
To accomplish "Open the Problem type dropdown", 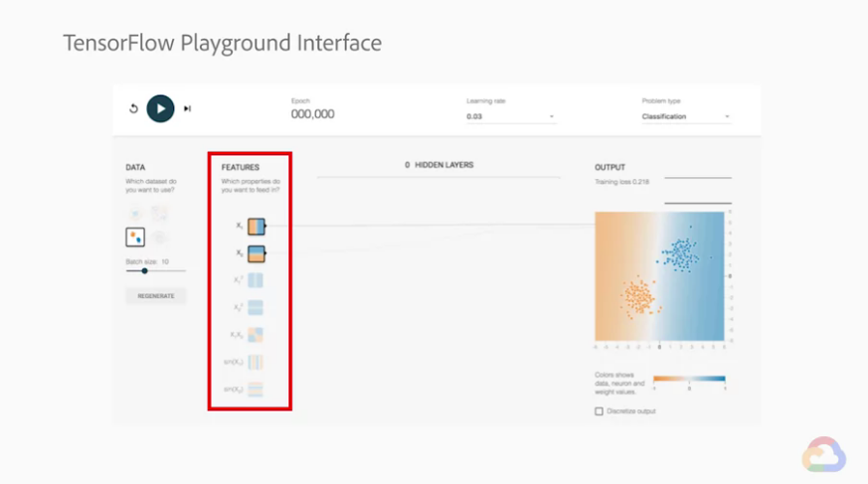I will pos(686,116).
